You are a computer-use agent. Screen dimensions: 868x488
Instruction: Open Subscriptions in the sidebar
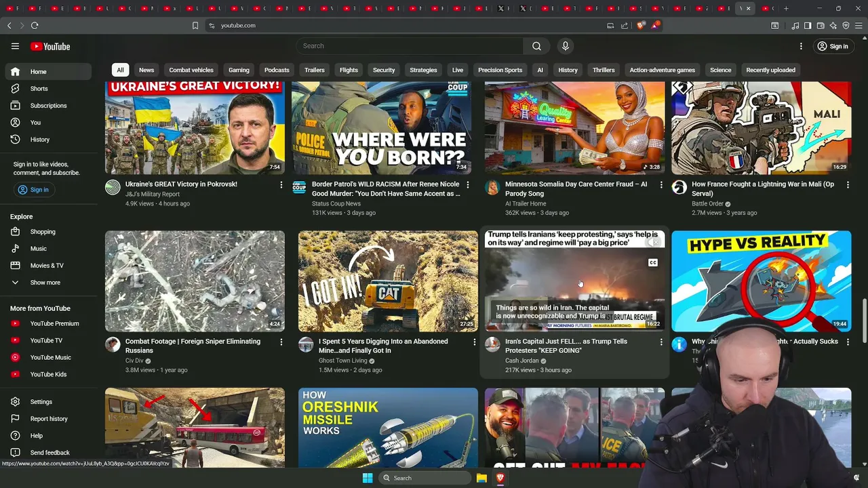pos(47,106)
